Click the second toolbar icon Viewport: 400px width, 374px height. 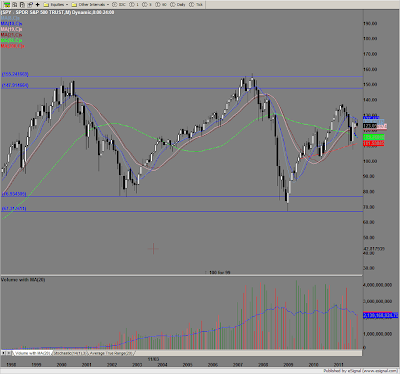point(14,5)
